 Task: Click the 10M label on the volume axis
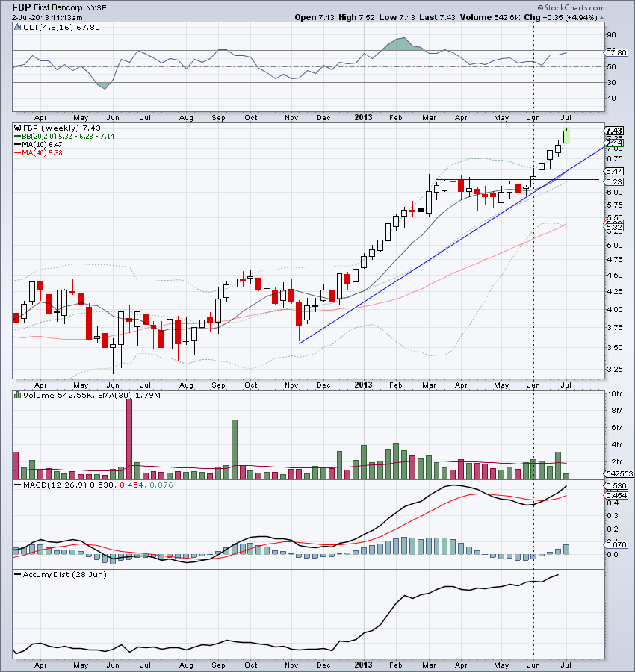[616, 393]
